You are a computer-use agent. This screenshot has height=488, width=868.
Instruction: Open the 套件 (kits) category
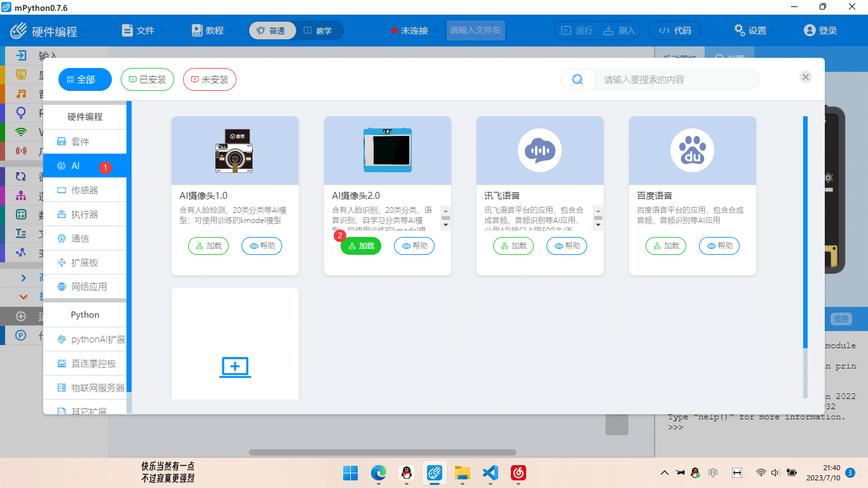[85, 141]
